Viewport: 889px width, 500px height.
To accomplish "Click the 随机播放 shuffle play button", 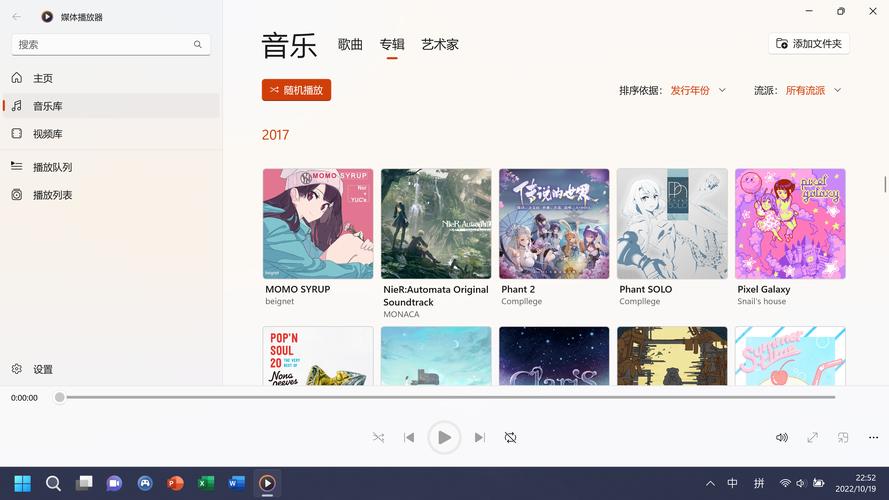I will click(x=297, y=90).
